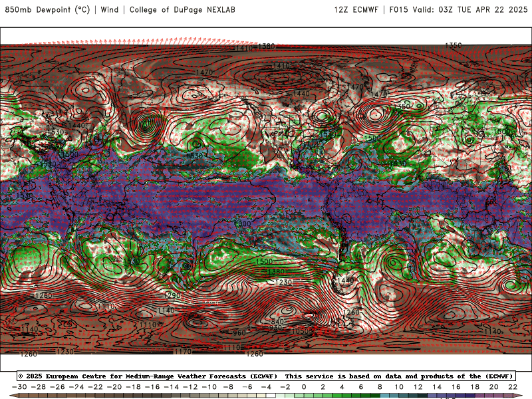532x399 pixels.
Task: Click the 20 legend scale value
Action: (x=494, y=387)
